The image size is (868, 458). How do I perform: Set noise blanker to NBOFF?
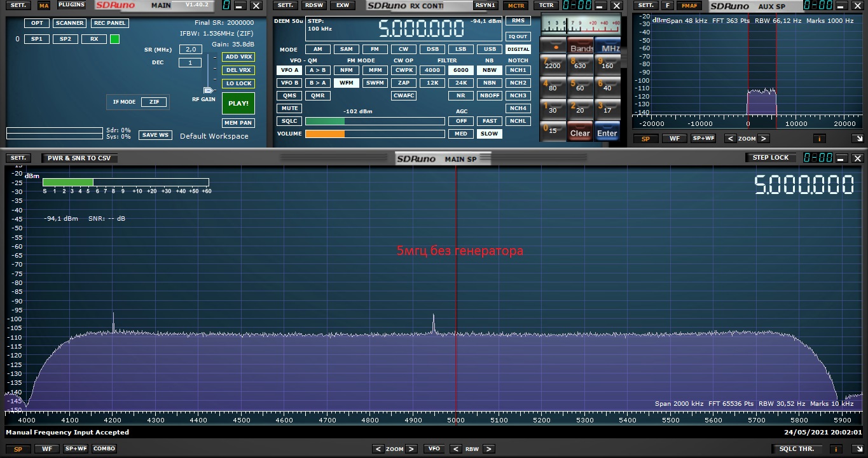(489, 95)
